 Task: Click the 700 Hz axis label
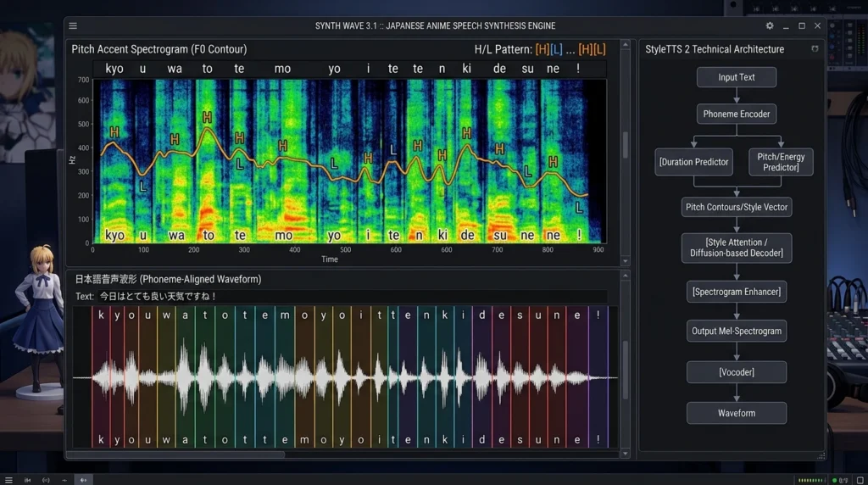pyautogui.click(x=83, y=80)
